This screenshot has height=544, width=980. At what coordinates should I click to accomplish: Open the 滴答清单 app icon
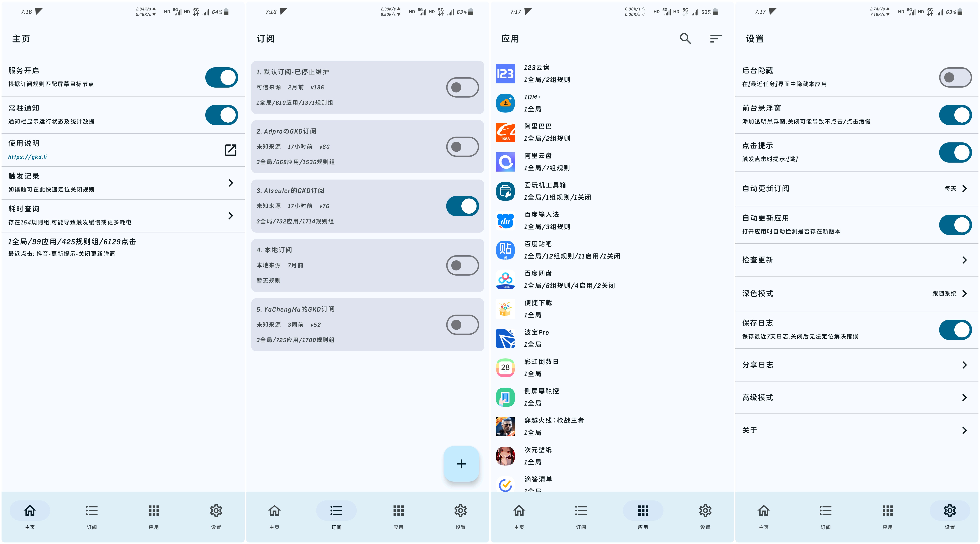coord(505,484)
